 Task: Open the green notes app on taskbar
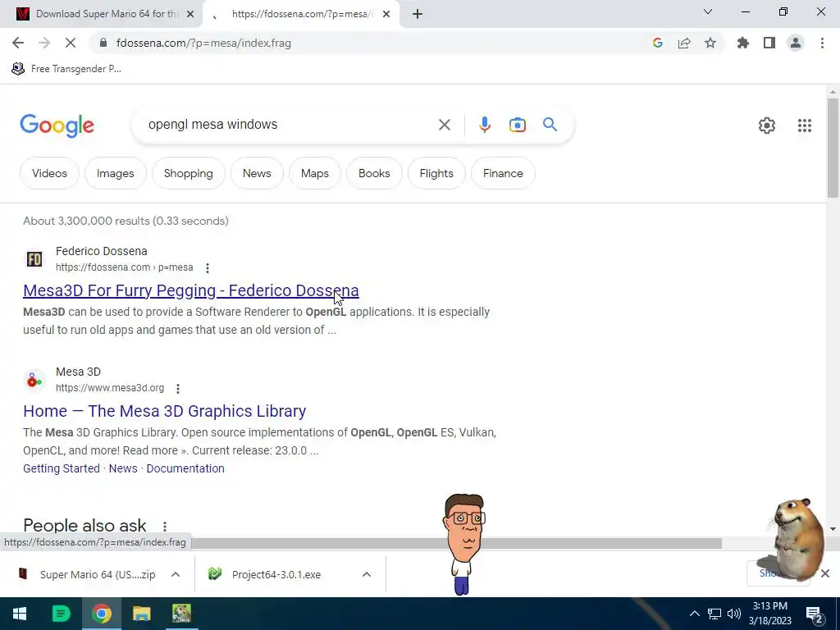pyautogui.click(x=61, y=614)
